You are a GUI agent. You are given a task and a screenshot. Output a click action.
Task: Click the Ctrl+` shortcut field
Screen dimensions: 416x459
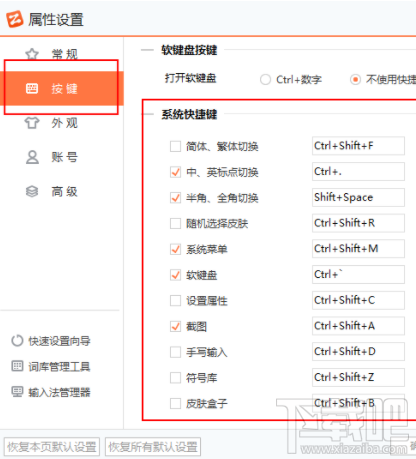point(358,274)
